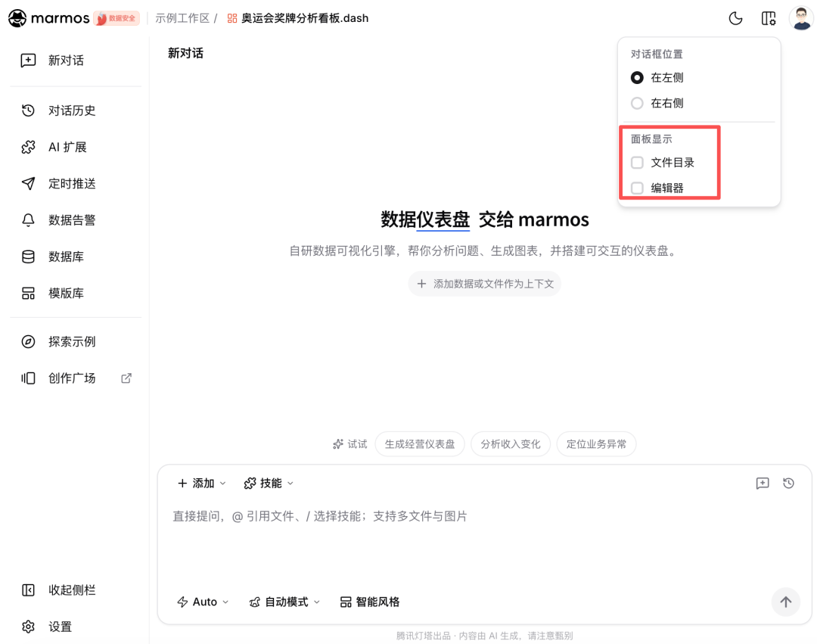Click the 收起侧栏 collapse icon
The width and height of the screenshot is (817, 644).
click(x=28, y=590)
